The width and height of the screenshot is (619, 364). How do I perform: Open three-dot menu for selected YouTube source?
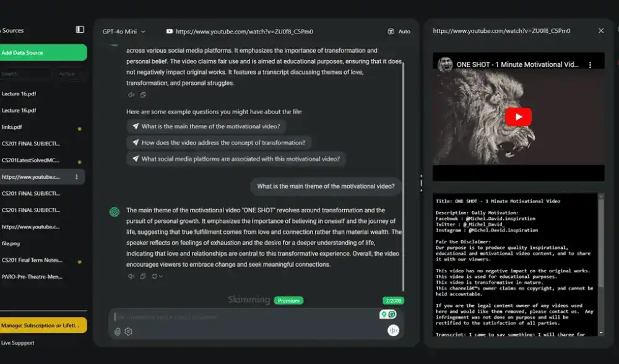[77, 177]
